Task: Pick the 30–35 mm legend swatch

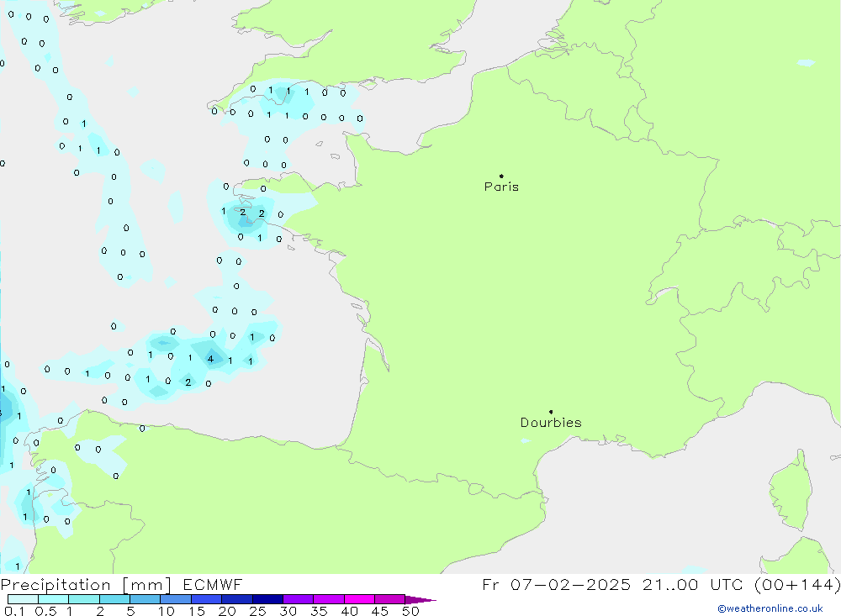Action: tap(299, 599)
